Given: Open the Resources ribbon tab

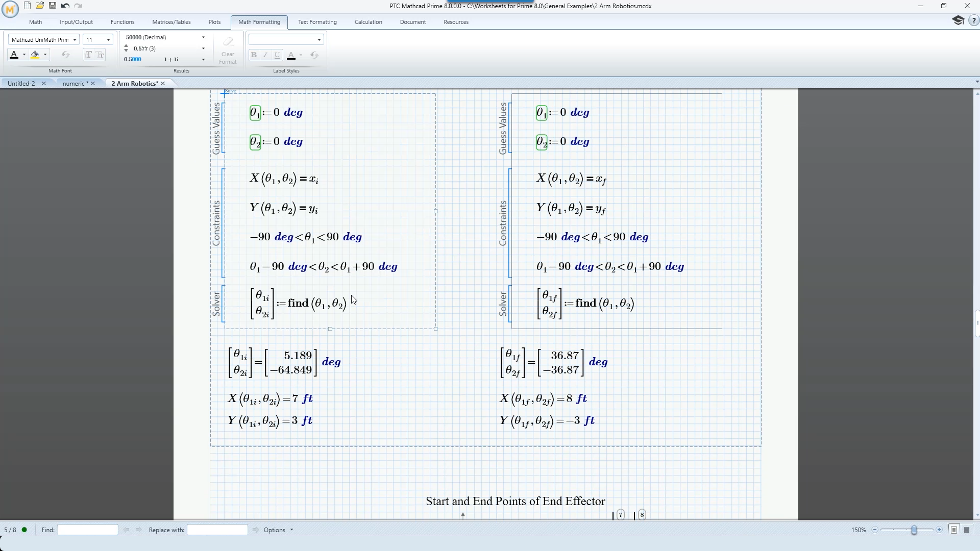Looking at the screenshot, I should click(x=456, y=22).
